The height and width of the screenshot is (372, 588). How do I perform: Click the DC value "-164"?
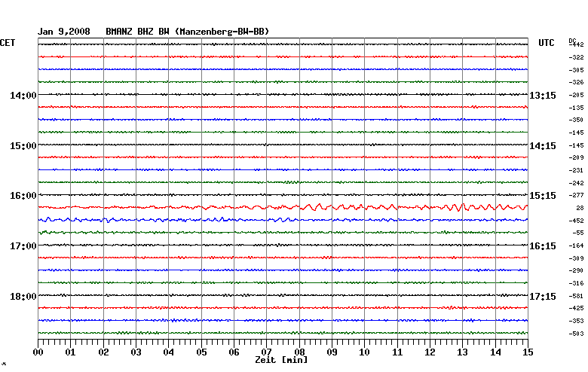point(577,245)
